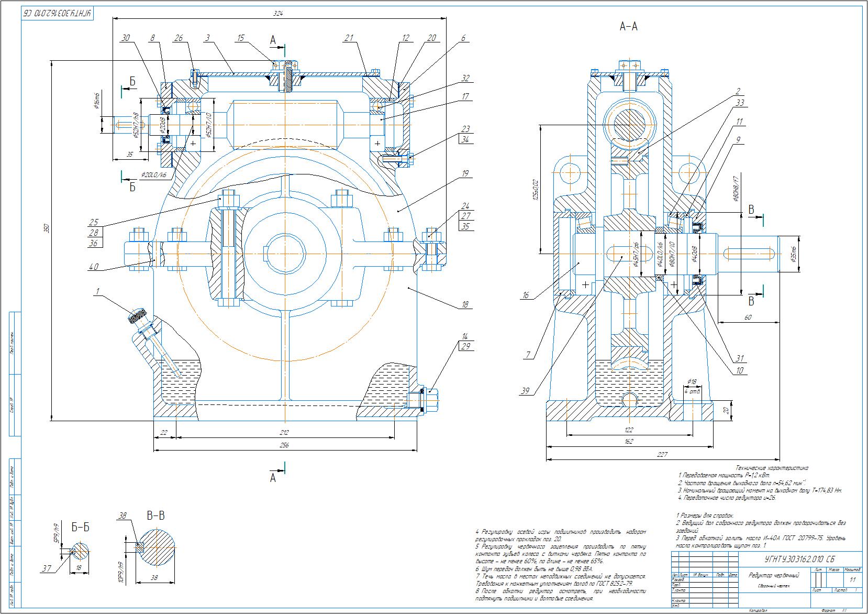Click the 350 overall height dimension

[x=46, y=228]
